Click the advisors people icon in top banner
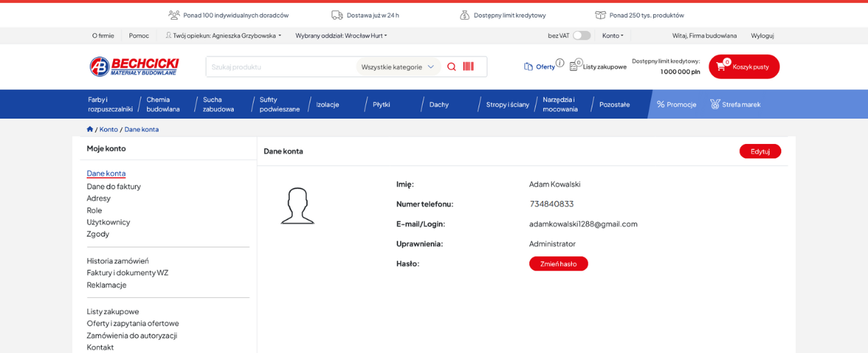The height and width of the screenshot is (353, 868). click(x=174, y=15)
